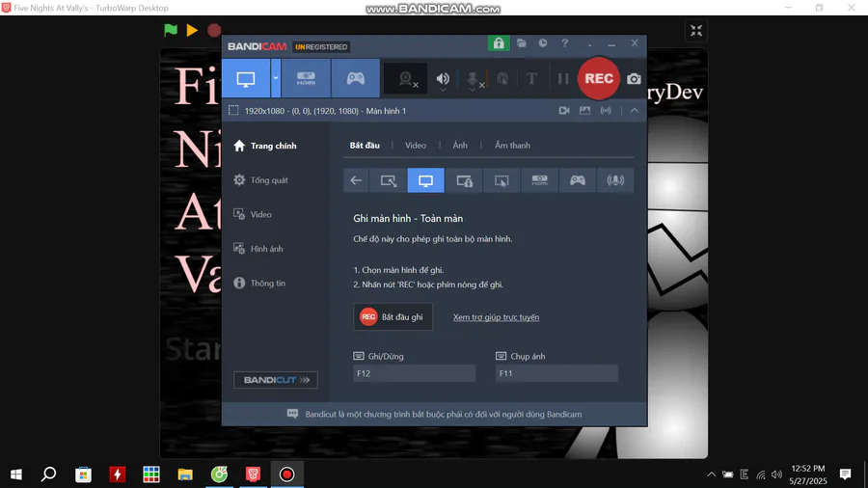Select around mouse recording mode icon
The image size is (868, 488).
coord(502,180)
